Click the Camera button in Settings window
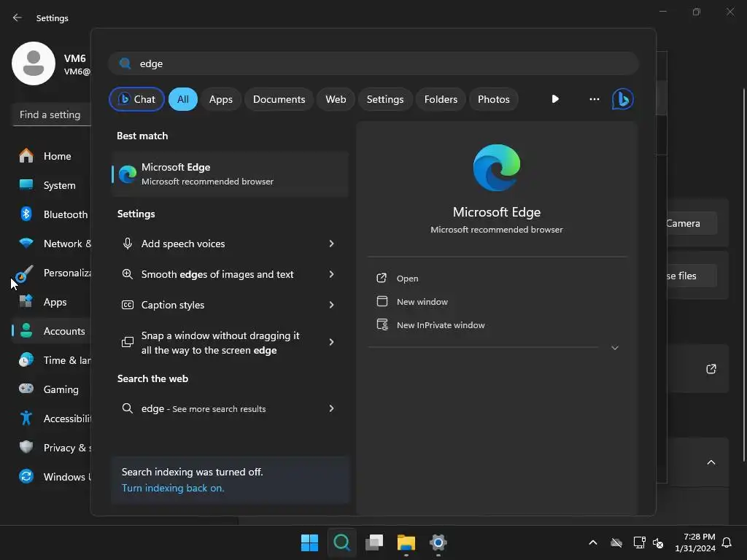Image resolution: width=747 pixels, height=560 pixels. (x=690, y=223)
